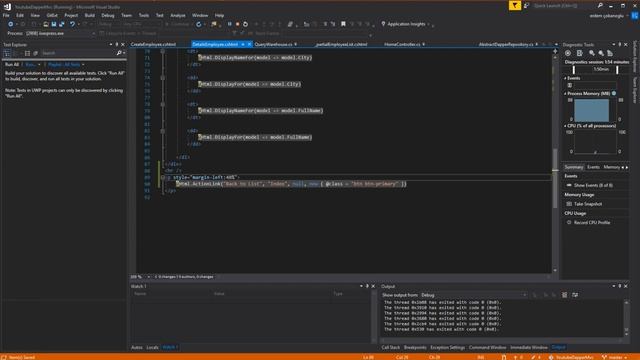The width and height of the screenshot is (640, 360).
Task: Open the Breakpoints tab
Action: click(x=415, y=347)
